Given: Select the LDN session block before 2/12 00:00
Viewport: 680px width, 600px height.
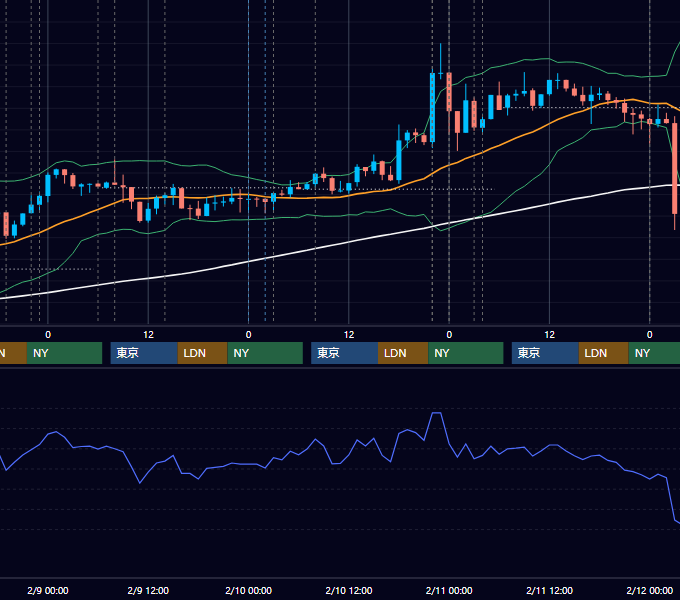Looking at the screenshot, I should point(604,353).
